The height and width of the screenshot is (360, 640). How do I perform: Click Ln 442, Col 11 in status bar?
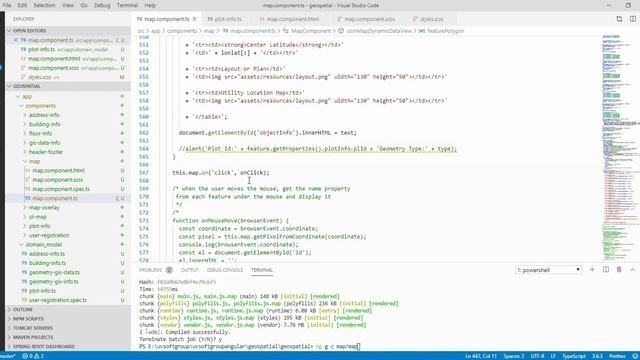[481, 356]
